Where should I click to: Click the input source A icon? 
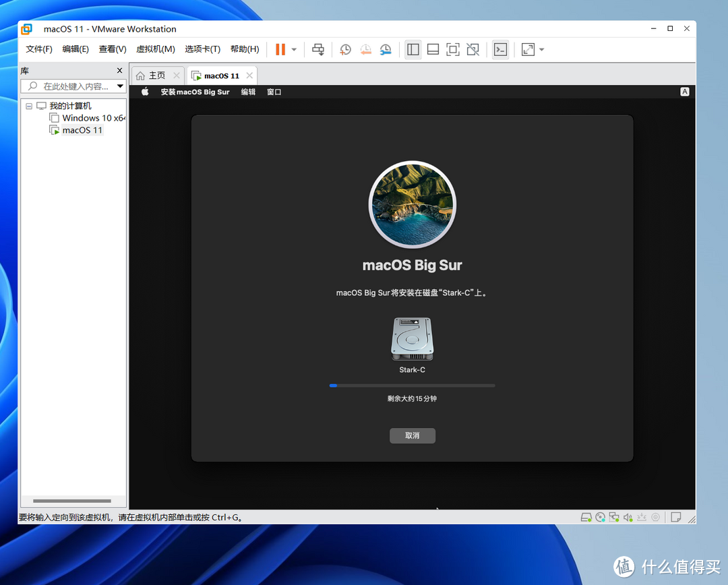(685, 92)
